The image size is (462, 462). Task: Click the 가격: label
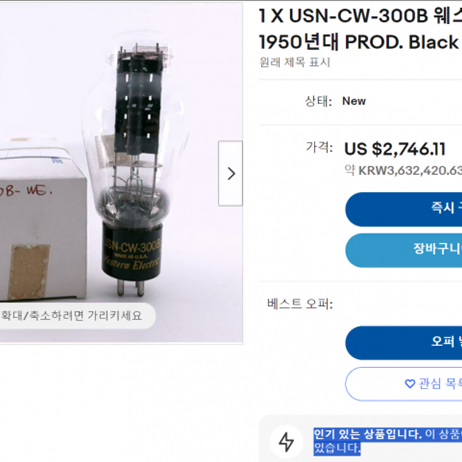click(319, 147)
